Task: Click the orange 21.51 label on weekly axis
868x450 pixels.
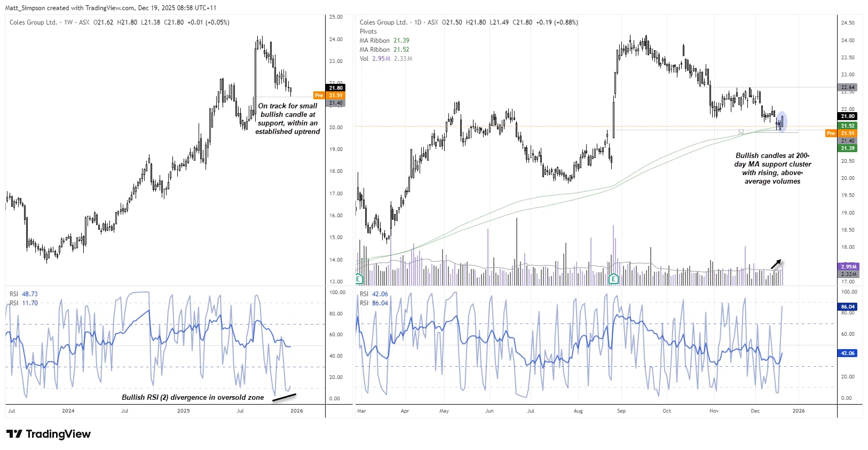Action: tap(336, 95)
